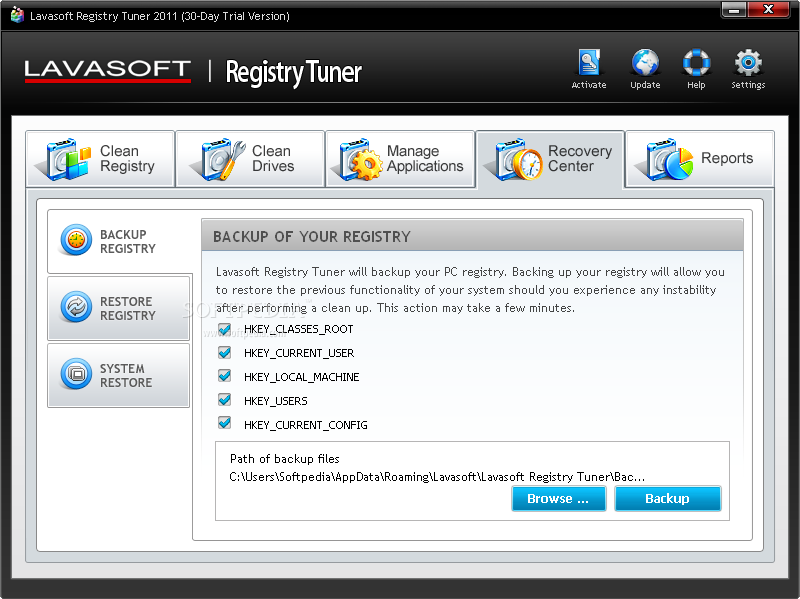The width and height of the screenshot is (800, 599).
Task: Click the HKEY_LOCAL_MACHINE label
Action: tap(302, 377)
